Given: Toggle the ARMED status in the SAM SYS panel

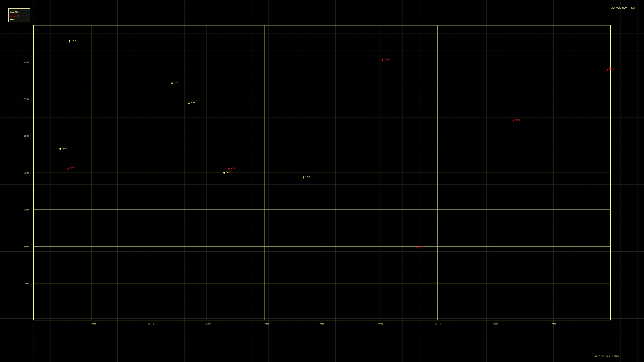Looking at the screenshot, I should (14, 16).
